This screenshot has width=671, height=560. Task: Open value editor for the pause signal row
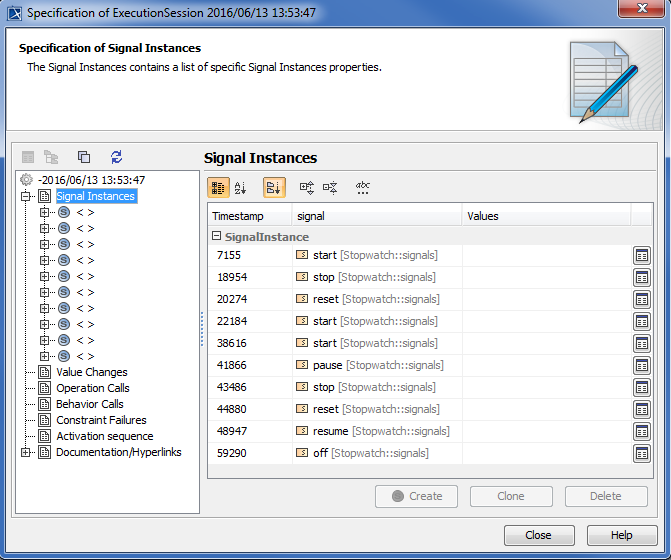(641, 366)
